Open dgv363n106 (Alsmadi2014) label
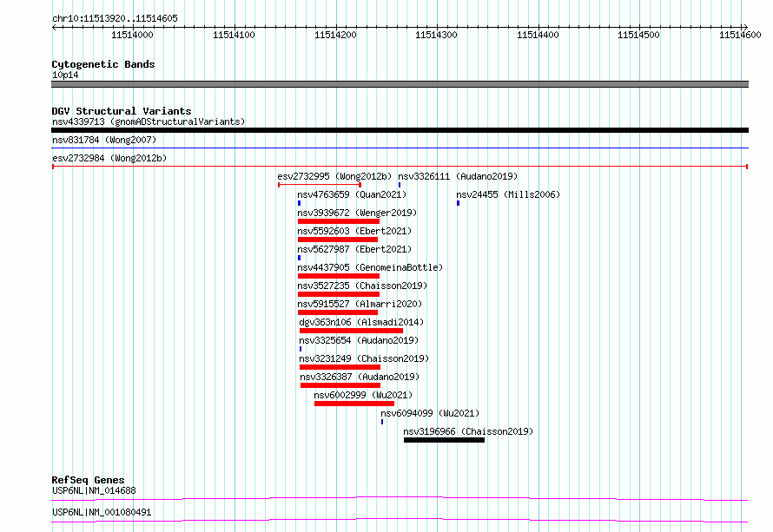The image size is (773, 532). pyautogui.click(x=361, y=322)
